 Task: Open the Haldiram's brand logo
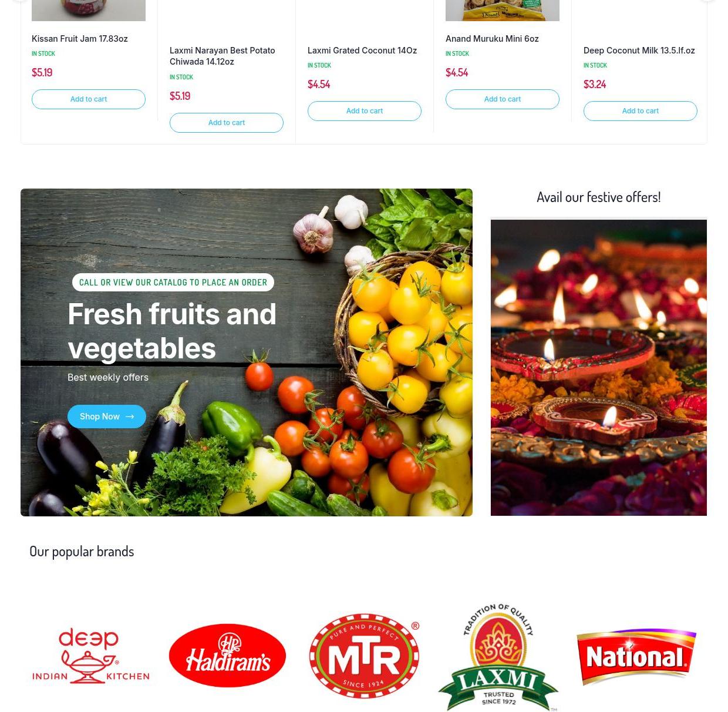pos(227,656)
